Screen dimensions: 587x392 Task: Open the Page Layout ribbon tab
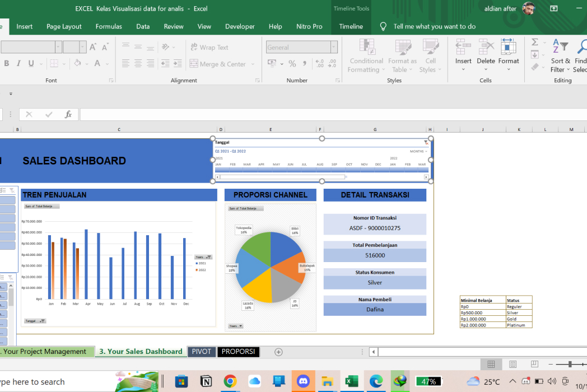point(64,26)
